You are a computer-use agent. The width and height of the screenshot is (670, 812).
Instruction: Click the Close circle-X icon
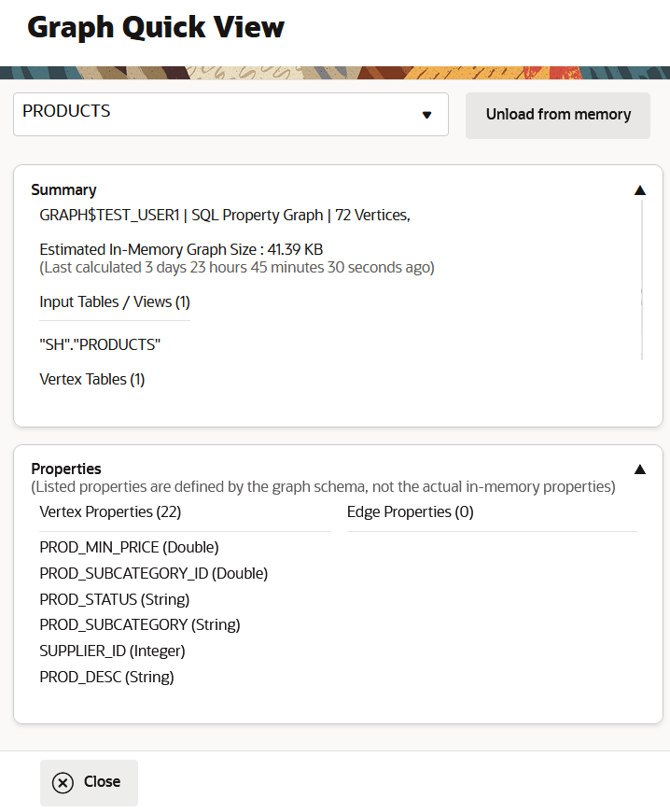pyautogui.click(x=63, y=782)
